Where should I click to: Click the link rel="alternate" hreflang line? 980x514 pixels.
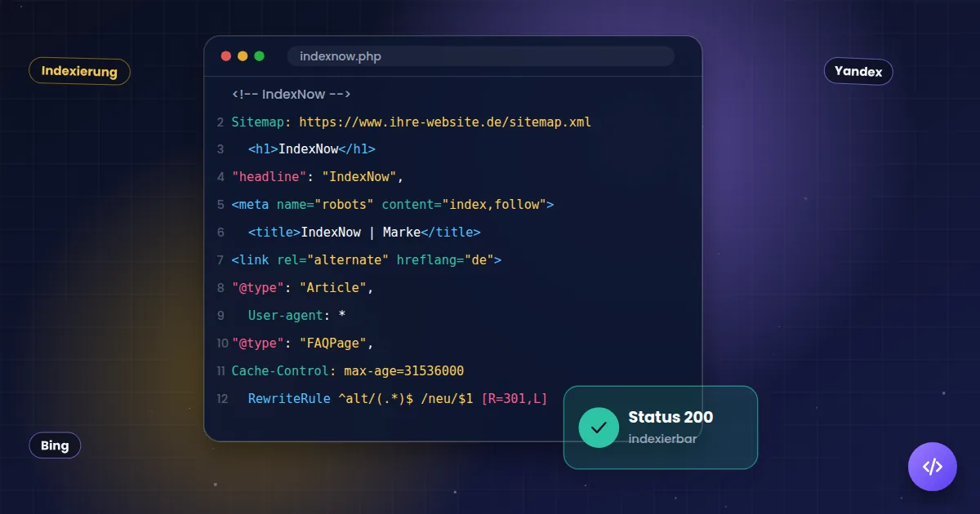tap(367, 260)
